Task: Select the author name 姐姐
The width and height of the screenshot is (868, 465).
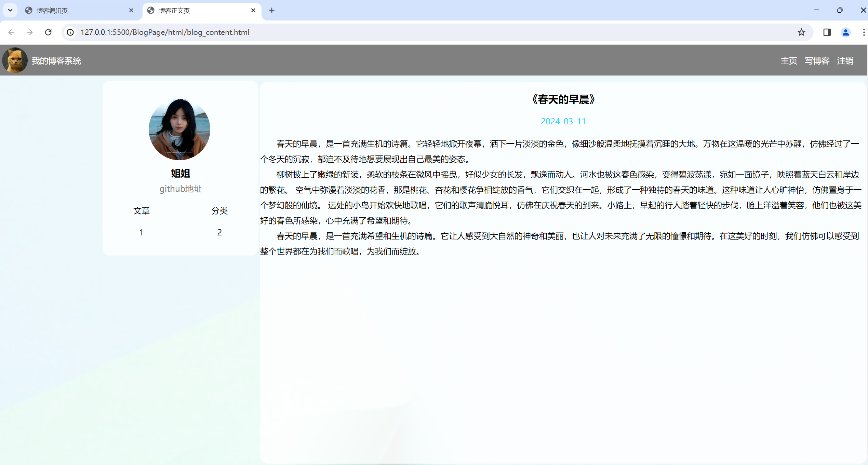Action: [x=181, y=173]
